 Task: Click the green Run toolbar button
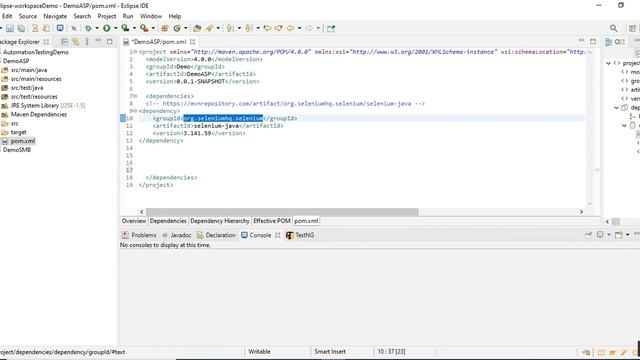click(107, 28)
